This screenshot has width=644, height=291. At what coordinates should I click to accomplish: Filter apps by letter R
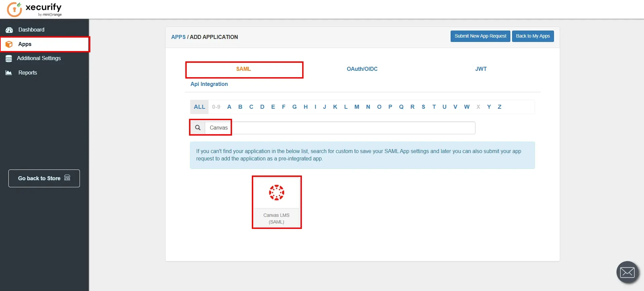412,107
